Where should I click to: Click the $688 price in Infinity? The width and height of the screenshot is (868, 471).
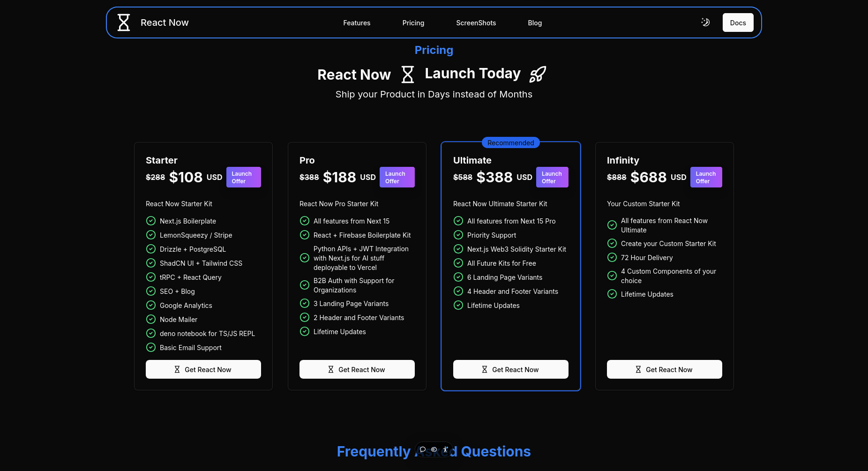tap(648, 177)
